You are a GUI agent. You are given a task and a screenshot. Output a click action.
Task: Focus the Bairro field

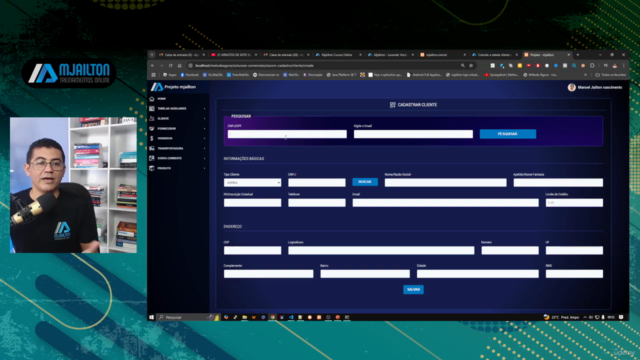coord(365,274)
